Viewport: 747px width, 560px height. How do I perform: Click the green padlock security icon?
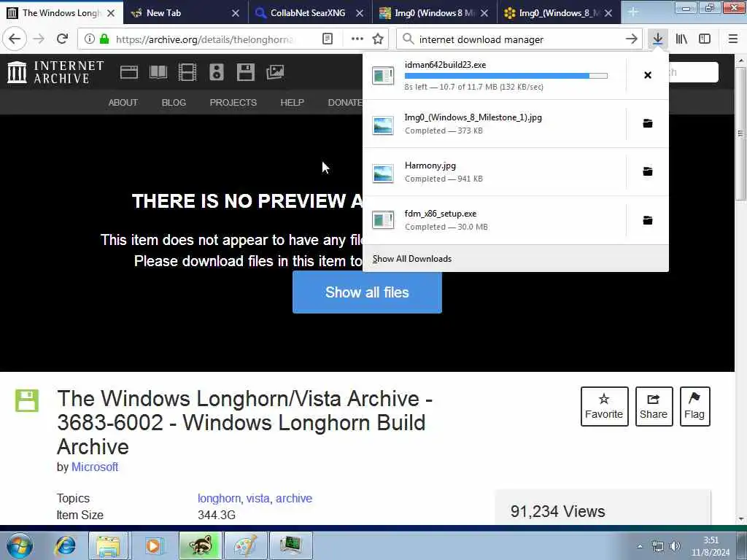104,39
